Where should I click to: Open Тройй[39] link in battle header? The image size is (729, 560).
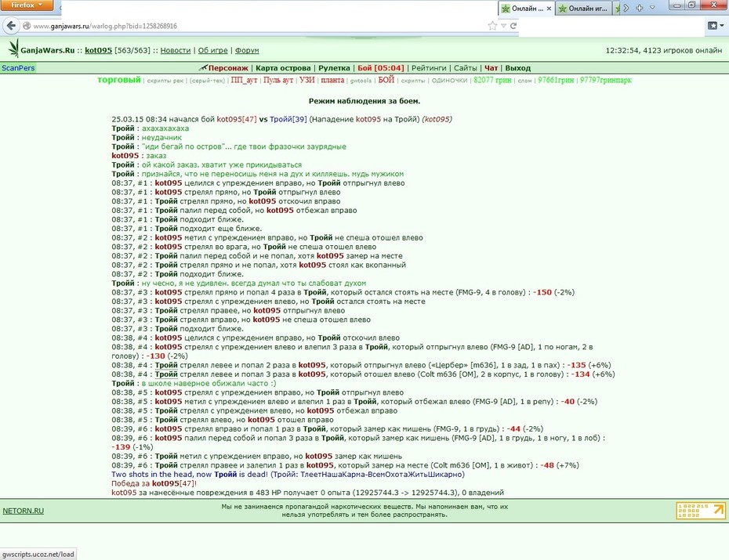288,119
